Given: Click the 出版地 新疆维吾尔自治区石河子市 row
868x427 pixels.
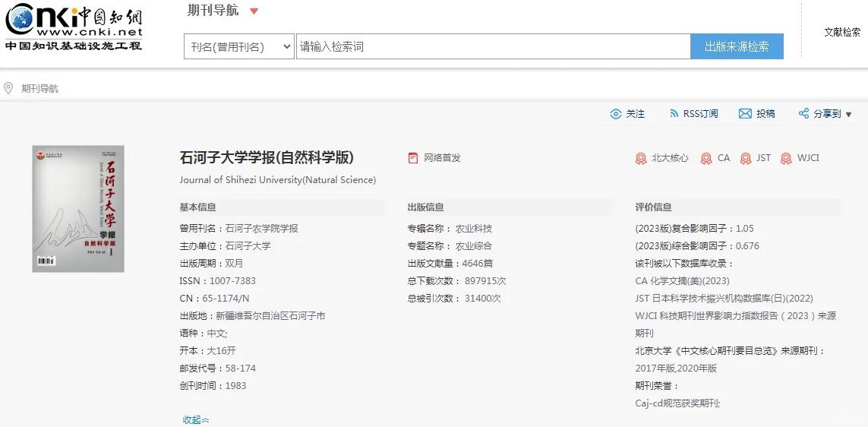Looking at the screenshot, I should coord(252,315).
